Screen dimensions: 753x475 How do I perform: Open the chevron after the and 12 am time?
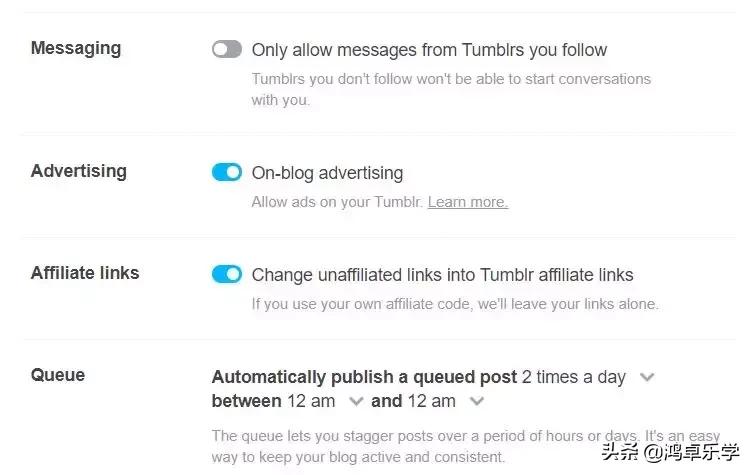pyautogui.click(x=477, y=401)
